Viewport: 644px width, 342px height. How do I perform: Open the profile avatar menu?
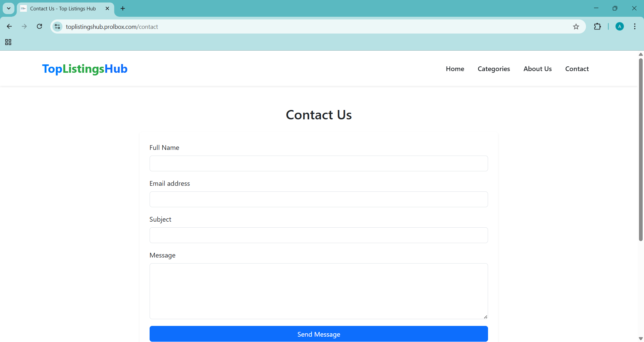pos(620,26)
